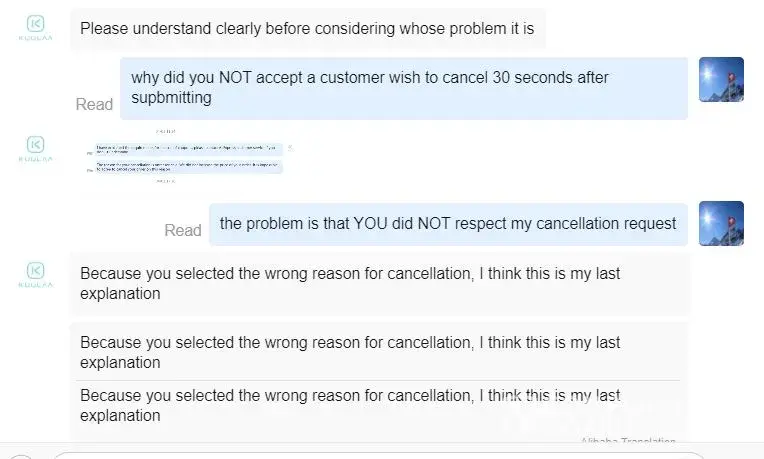Click user avatar beside 'the problem is' message
The height and width of the screenshot is (459, 764).
721,223
